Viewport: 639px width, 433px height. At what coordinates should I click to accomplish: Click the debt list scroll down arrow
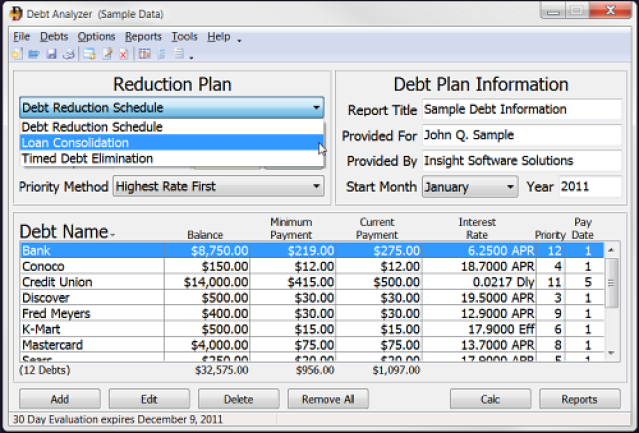pos(611,353)
